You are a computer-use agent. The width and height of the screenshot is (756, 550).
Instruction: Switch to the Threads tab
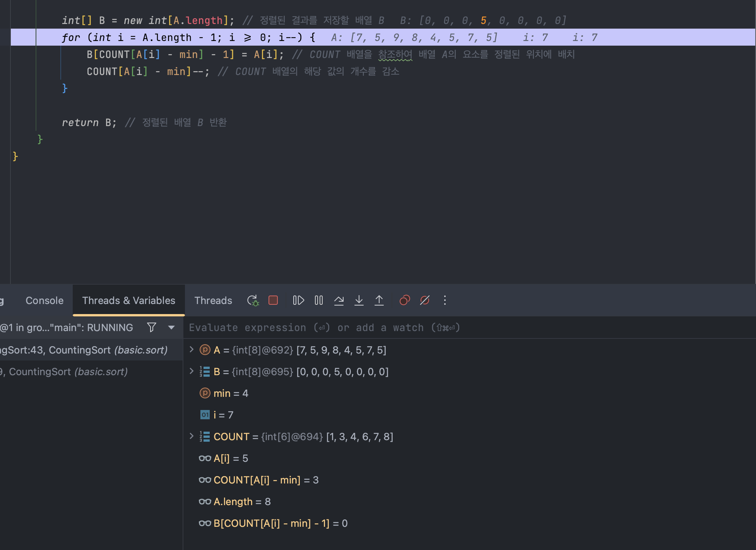[213, 301]
